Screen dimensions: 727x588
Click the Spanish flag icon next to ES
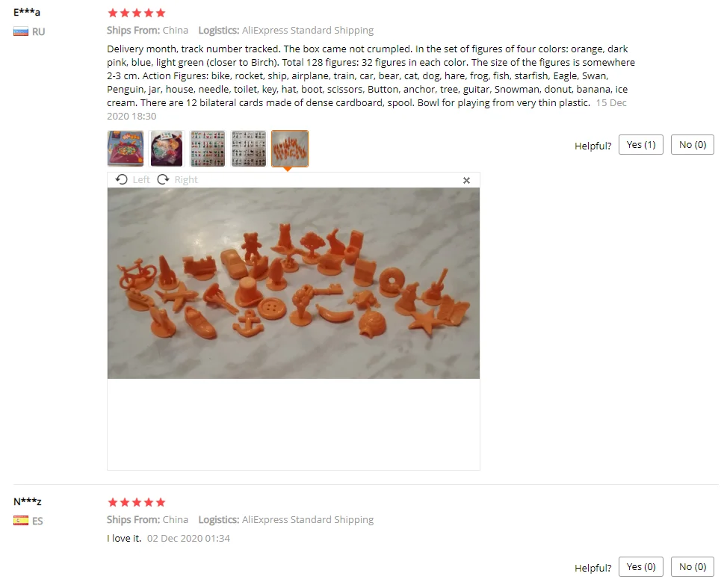click(x=21, y=521)
